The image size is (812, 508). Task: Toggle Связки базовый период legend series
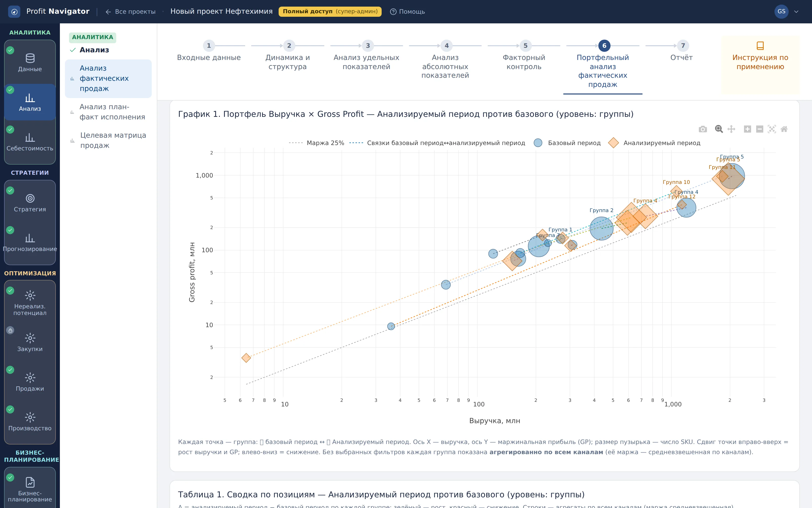(437, 143)
